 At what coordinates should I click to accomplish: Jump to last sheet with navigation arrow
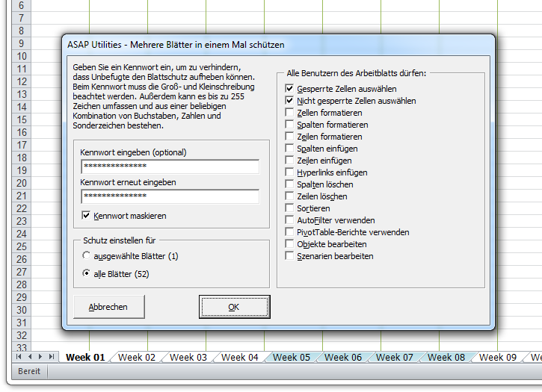52,356
